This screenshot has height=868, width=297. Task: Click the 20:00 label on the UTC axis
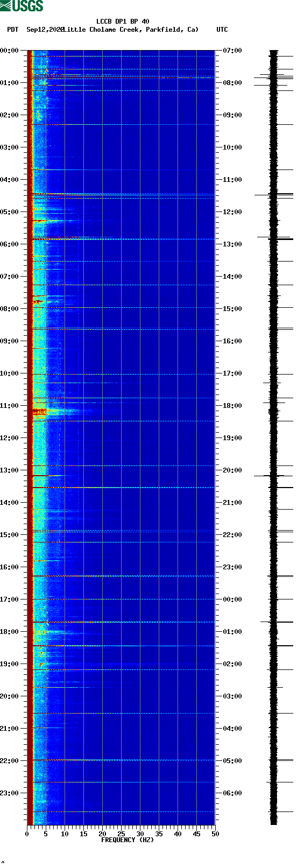click(x=232, y=470)
